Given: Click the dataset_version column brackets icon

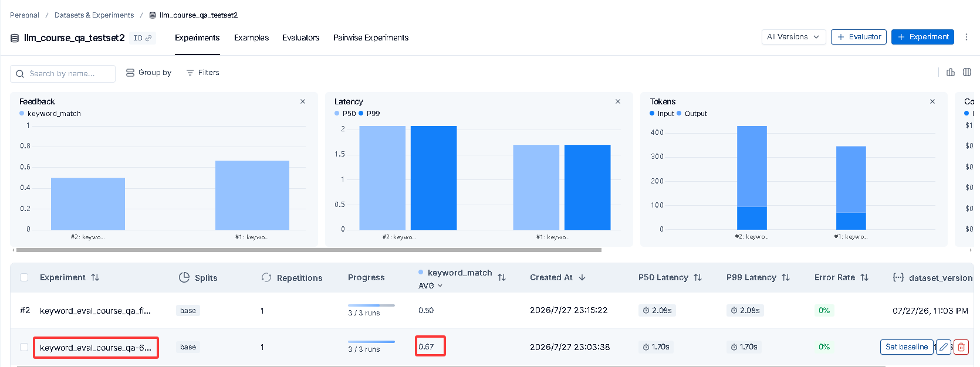Looking at the screenshot, I should [898, 277].
